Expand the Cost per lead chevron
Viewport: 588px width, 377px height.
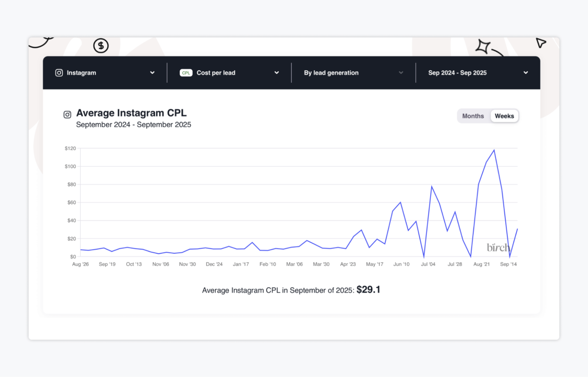pyautogui.click(x=276, y=73)
